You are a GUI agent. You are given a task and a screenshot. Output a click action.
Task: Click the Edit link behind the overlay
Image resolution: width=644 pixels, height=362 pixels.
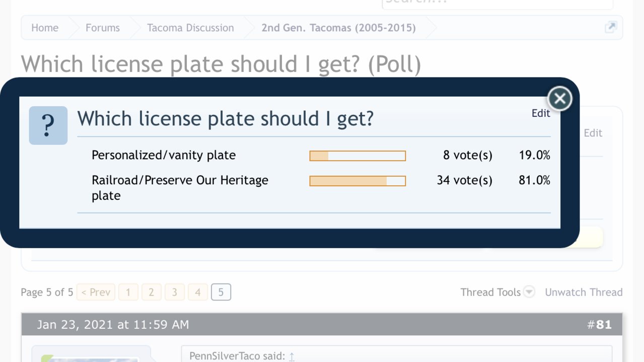[593, 133]
